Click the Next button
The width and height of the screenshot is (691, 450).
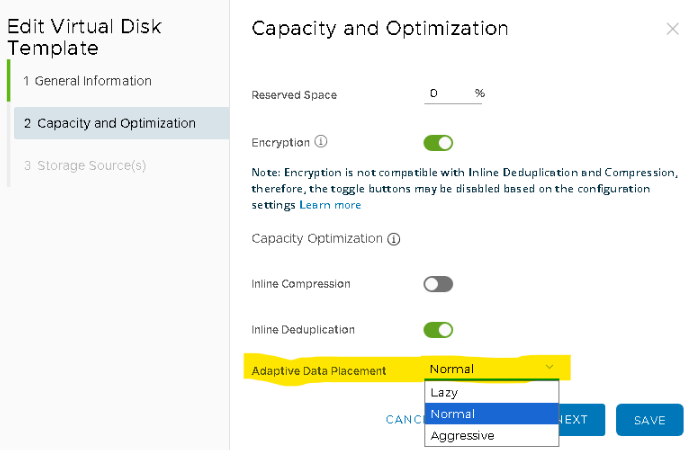tap(576, 420)
